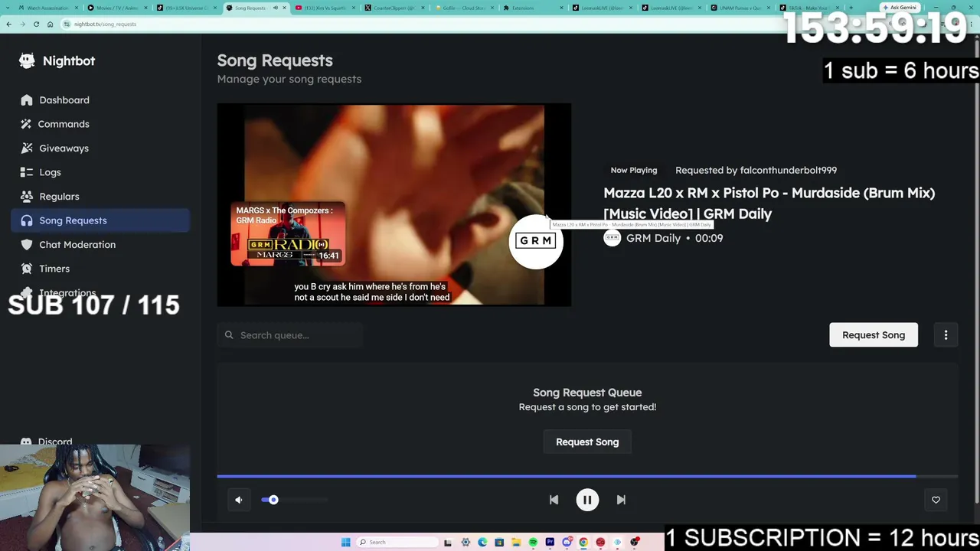Click the Chat Moderation shield icon
The height and width of the screenshot is (551, 980).
click(x=27, y=245)
